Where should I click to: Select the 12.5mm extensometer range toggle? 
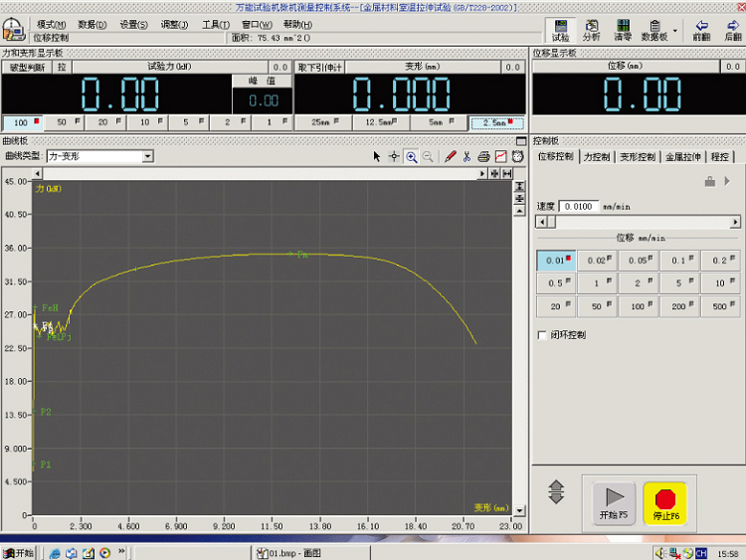coord(382,122)
